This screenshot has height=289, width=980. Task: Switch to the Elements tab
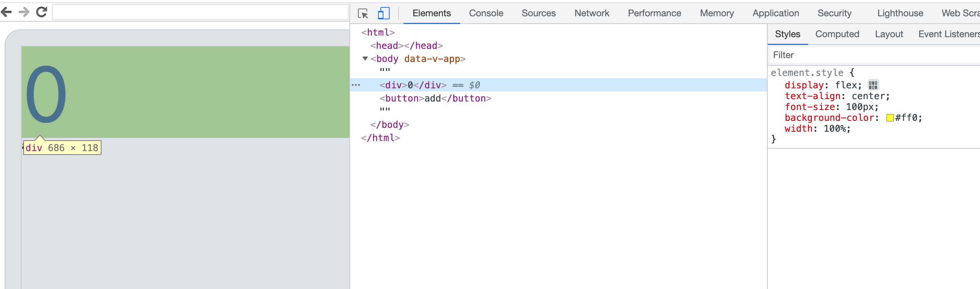click(432, 13)
